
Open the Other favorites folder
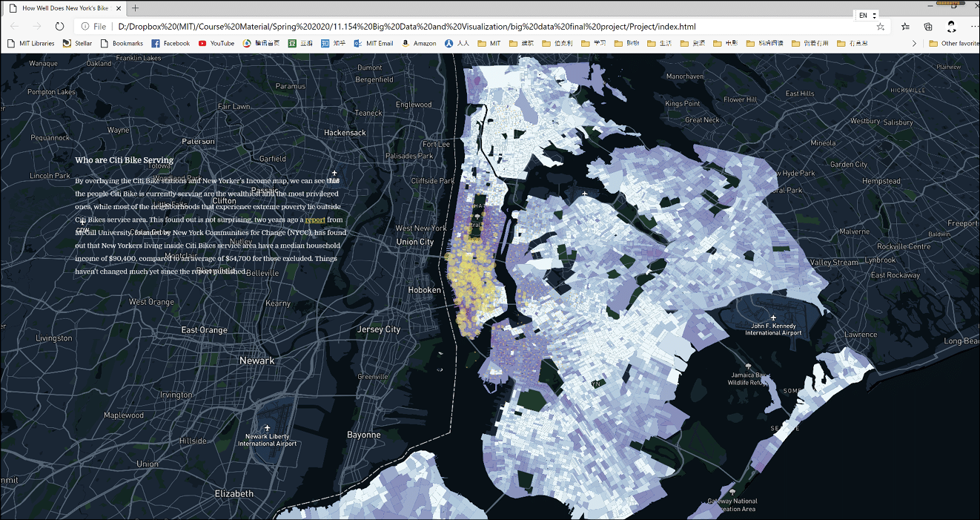point(954,44)
